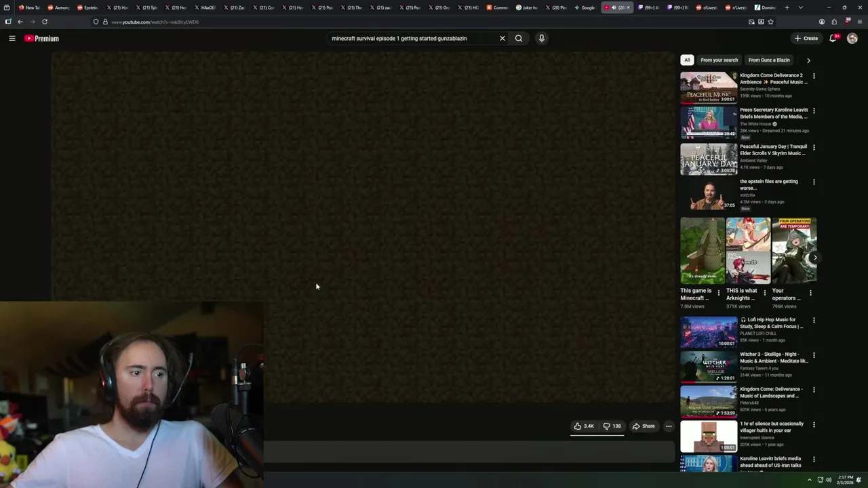
Task: Open the taskbar clock showing 2:17 PM
Action: click(x=845, y=480)
